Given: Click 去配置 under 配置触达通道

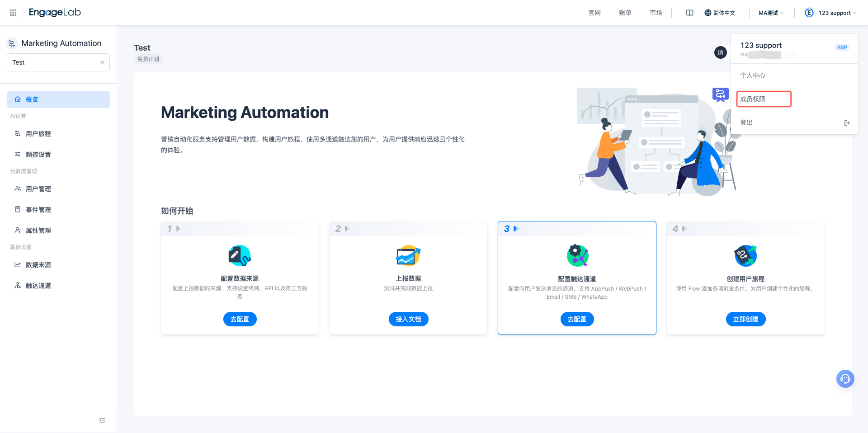Looking at the screenshot, I should [x=577, y=319].
